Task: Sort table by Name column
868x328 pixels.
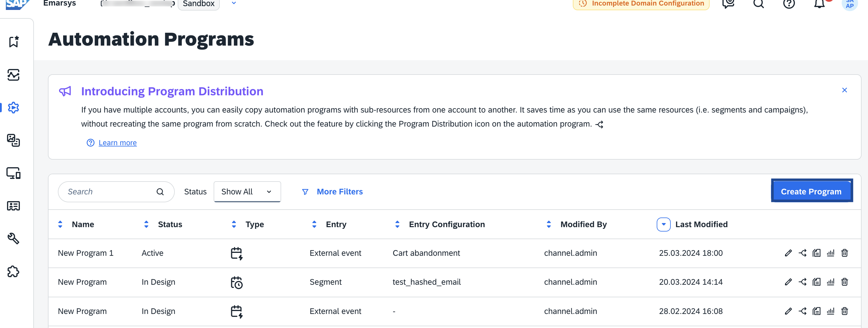Action: click(x=60, y=224)
